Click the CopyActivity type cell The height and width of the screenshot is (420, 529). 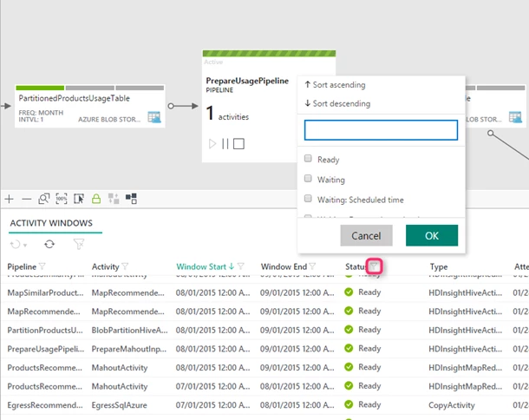click(x=452, y=405)
